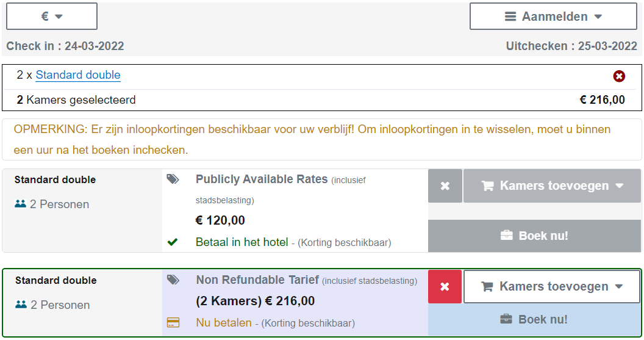Remove the selected Standard double rooms (red circle X)
Viewport: 644px width, 340px height.
619,76
